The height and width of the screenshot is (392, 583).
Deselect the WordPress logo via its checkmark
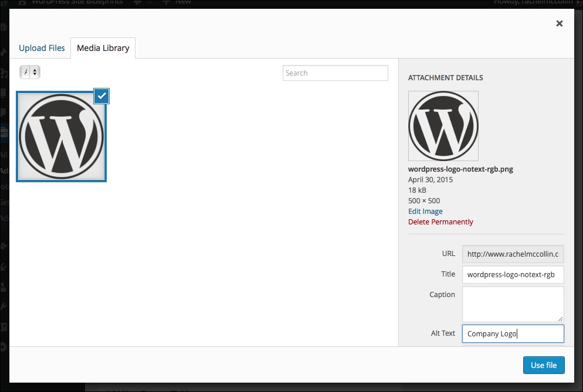tap(101, 96)
